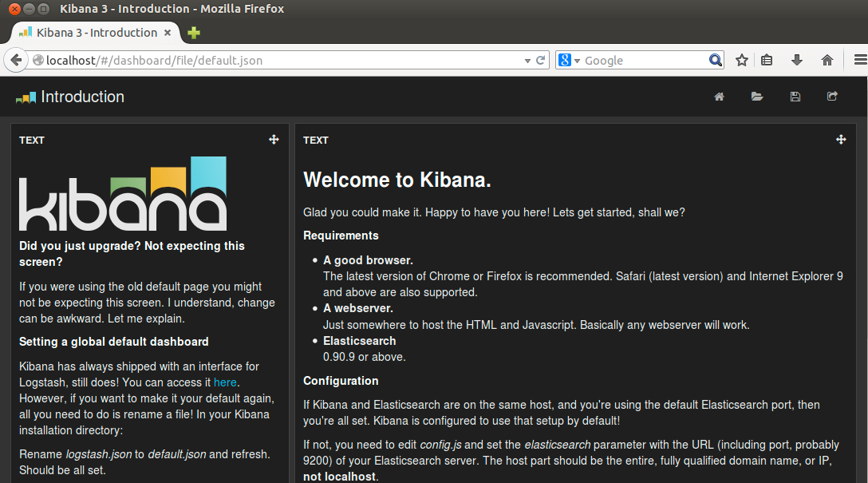Bookmark this page with star icon
Screen dimensions: 868x483
coord(742,61)
